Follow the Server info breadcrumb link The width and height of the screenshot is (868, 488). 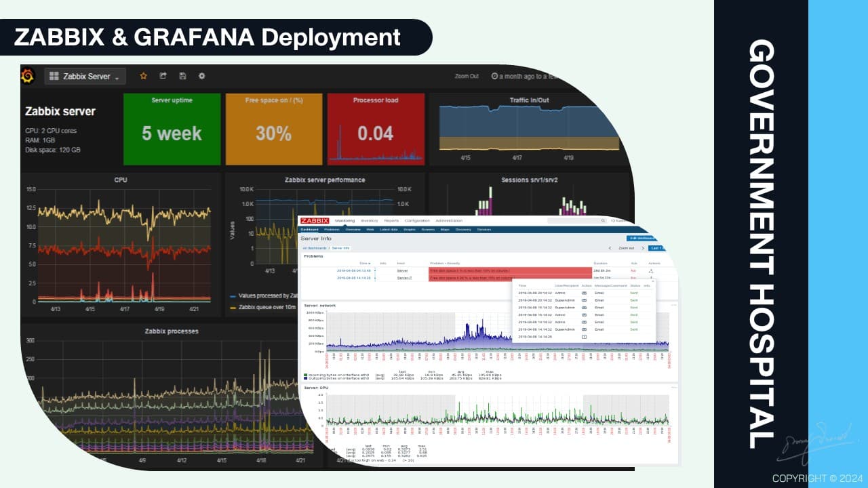coord(340,248)
